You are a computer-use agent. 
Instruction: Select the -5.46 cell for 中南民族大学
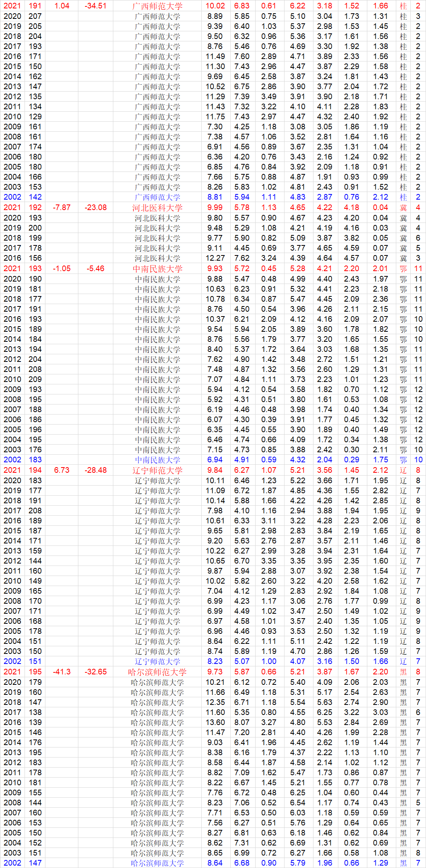pyautogui.click(x=96, y=269)
